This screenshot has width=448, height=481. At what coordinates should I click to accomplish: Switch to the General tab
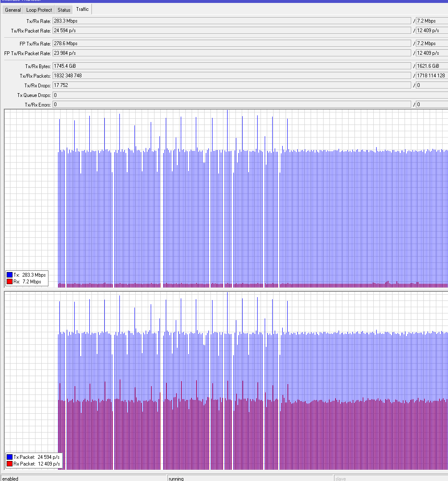point(13,10)
